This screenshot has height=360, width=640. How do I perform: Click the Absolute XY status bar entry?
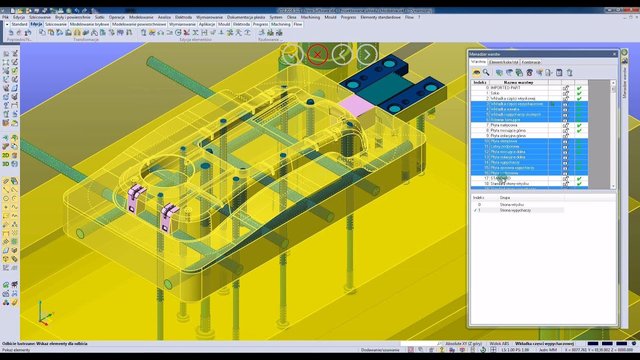(463, 344)
